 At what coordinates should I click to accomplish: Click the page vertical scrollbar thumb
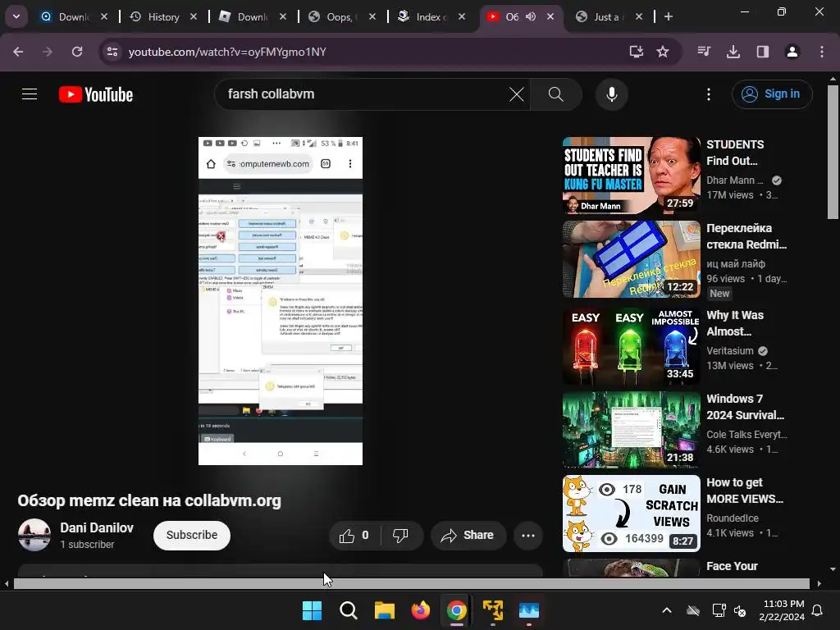833,152
